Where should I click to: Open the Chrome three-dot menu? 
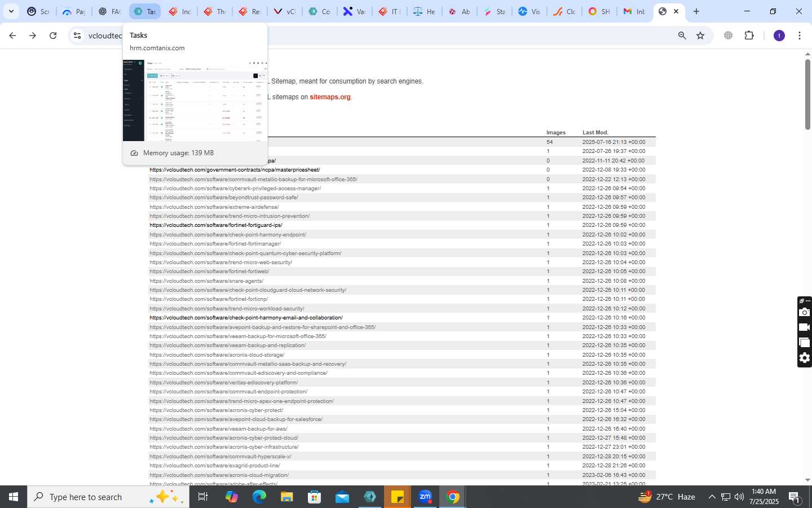[800, 36]
